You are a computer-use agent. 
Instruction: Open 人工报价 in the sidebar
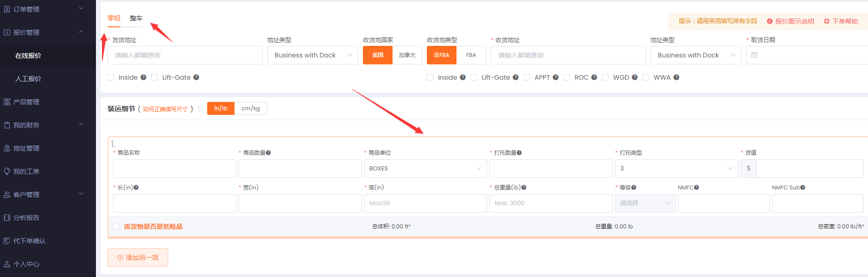28,79
